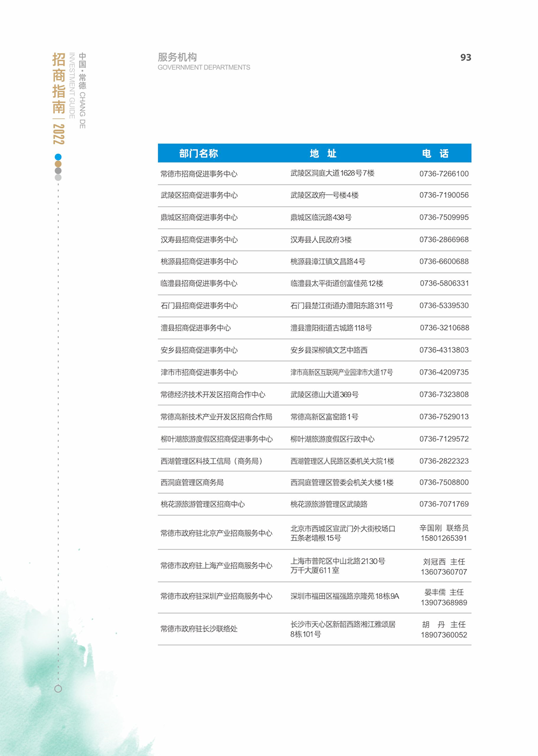Viewport: 538px width, 756px height.
Task: Click the circle marker at the sidebar bottom
Action: (x=58, y=688)
